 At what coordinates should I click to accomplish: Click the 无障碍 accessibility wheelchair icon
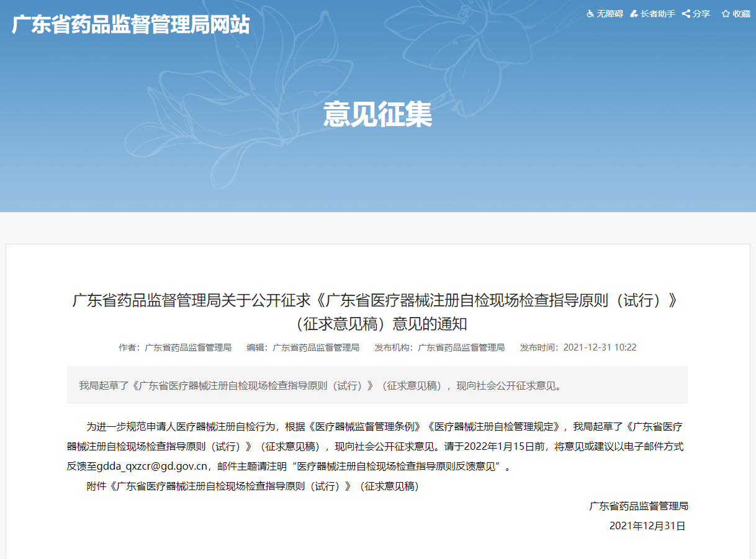pos(590,14)
